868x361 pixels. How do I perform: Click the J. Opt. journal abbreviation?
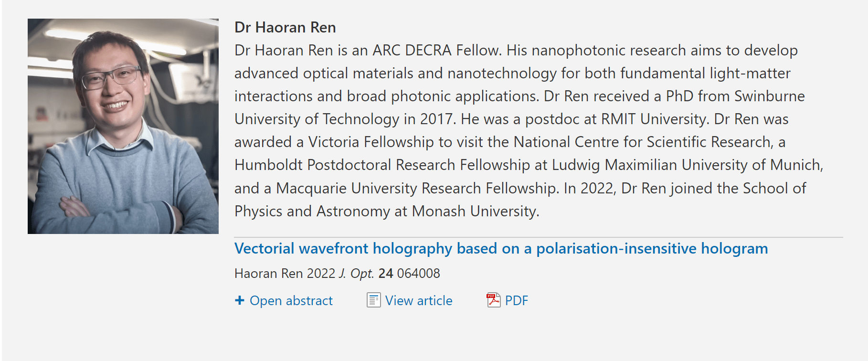click(356, 274)
